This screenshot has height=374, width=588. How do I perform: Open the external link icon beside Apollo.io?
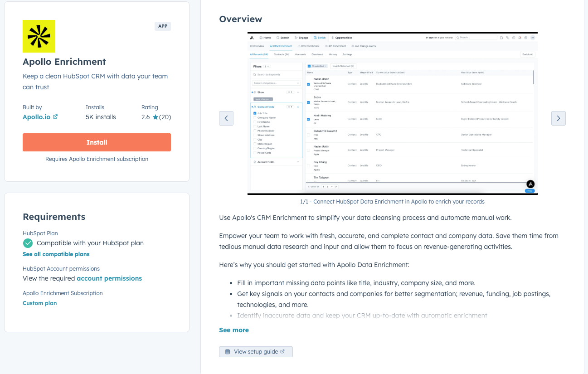pos(55,117)
